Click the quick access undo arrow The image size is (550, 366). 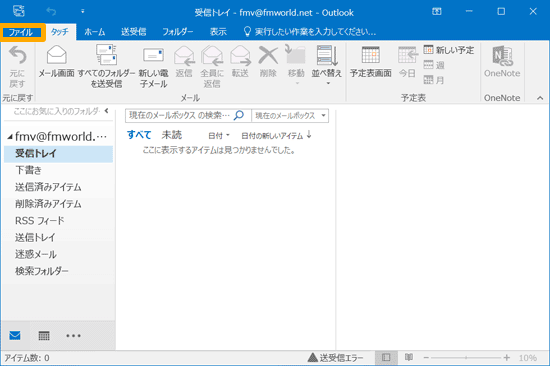coord(51,12)
